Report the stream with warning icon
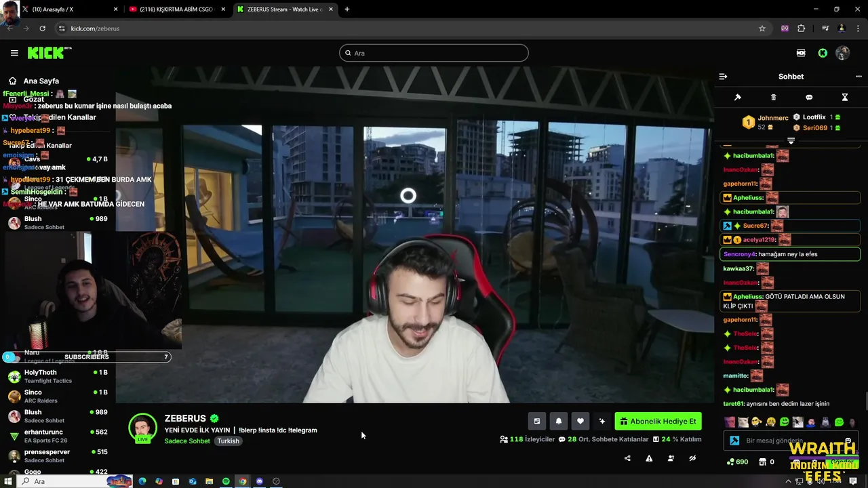Viewport: 868px width, 488px height. pos(649,458)
